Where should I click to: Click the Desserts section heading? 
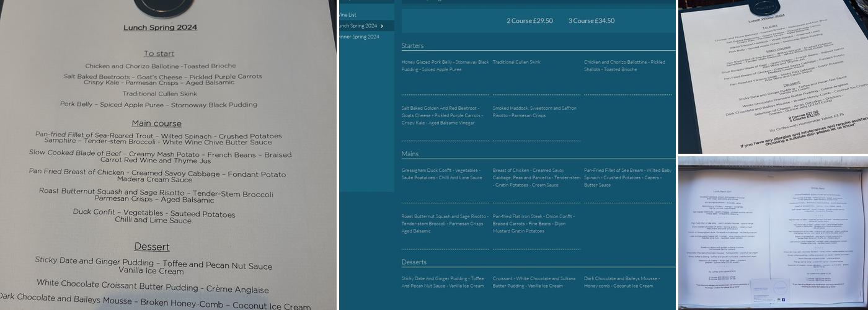click(414, 262)
